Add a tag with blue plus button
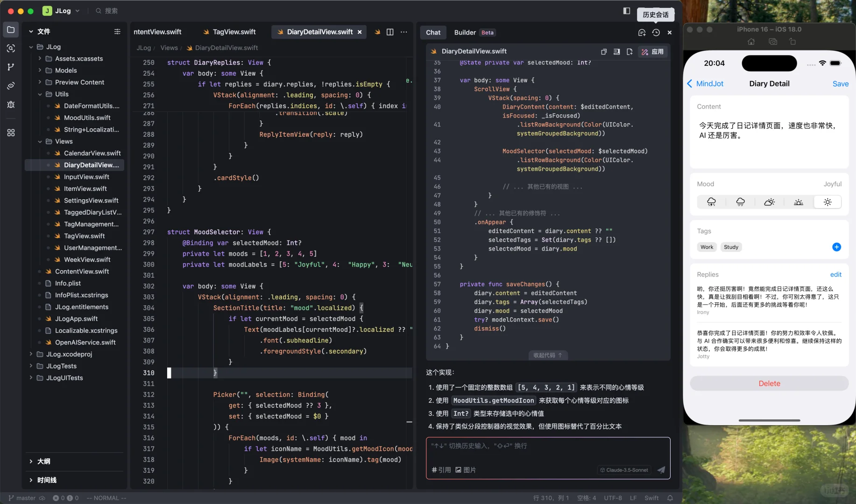Viewport: 856px width, 504px height. click(836, 247)
